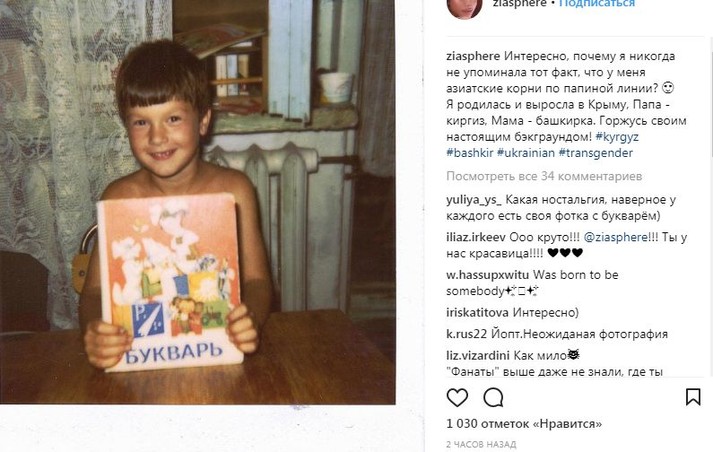Expand Посмотреть все 34 комментариев
Viewport: 713px width, 452px height.
(x=544, y=176)
